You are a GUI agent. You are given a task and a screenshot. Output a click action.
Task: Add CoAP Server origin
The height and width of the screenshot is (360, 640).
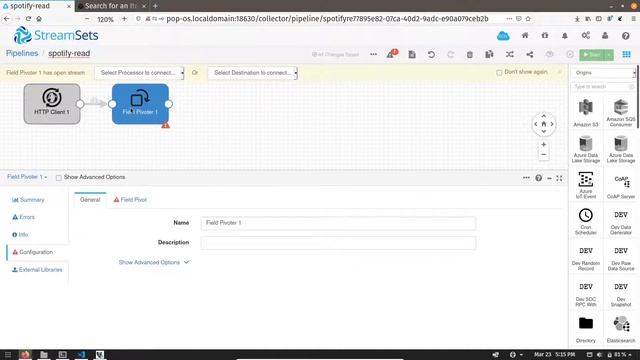click(x=621, y=185)
